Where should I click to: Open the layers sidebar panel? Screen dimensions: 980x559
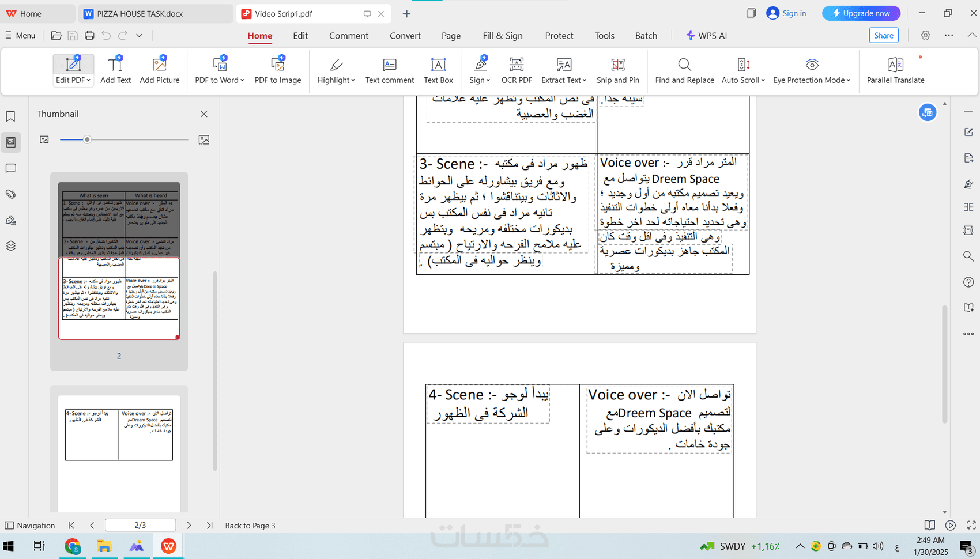[10, 246]
